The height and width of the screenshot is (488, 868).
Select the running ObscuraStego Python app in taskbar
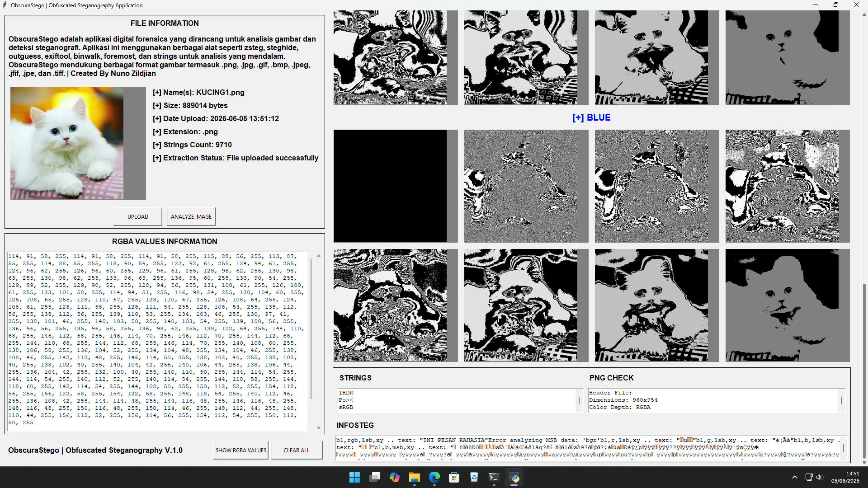[x=514, y=477]
